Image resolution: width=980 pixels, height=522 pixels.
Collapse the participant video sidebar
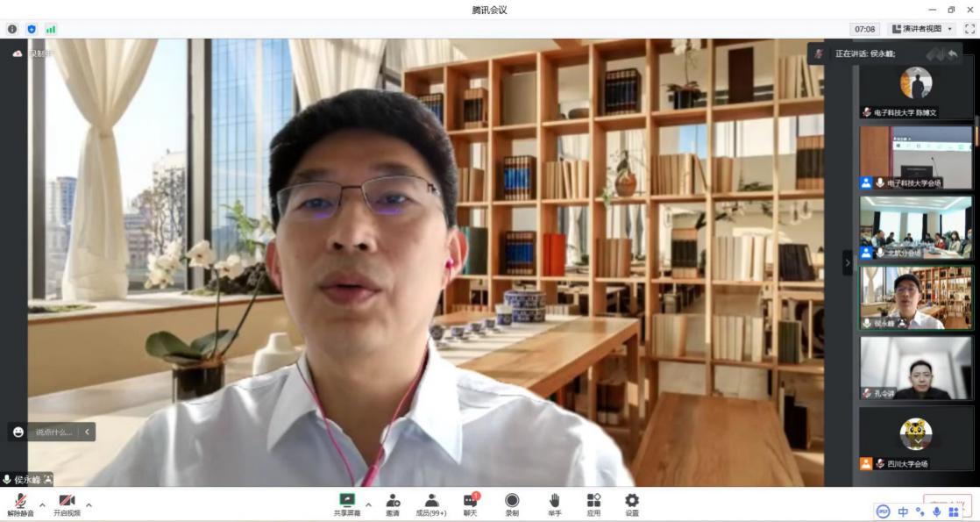(x=847, y=262)
